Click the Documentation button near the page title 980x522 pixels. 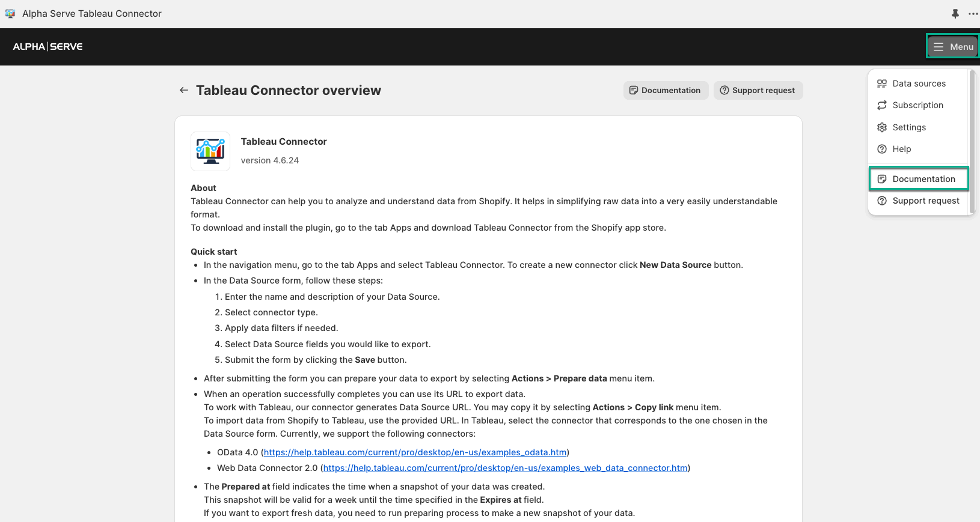pos(666,90)
